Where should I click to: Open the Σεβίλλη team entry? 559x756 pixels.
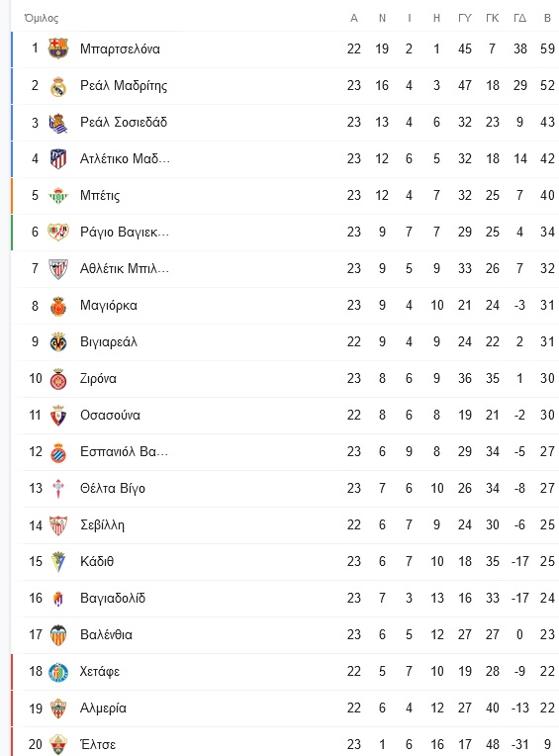102,525
